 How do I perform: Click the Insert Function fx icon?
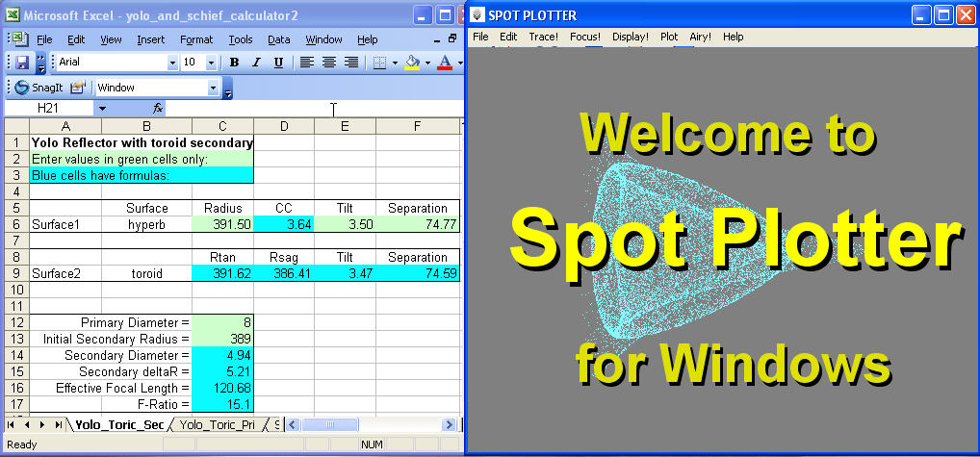[x=158, y=109]
